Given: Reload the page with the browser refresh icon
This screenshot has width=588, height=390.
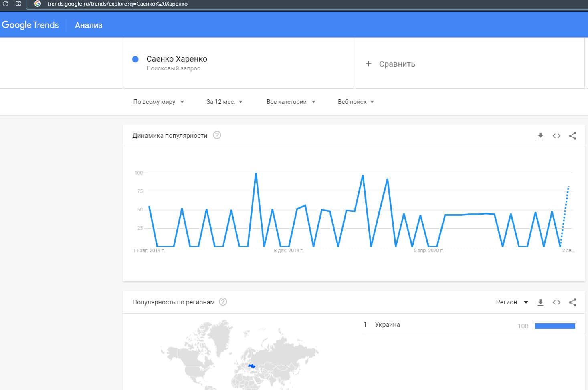Looking at the screenshot, I should click(x=6, y=4).
